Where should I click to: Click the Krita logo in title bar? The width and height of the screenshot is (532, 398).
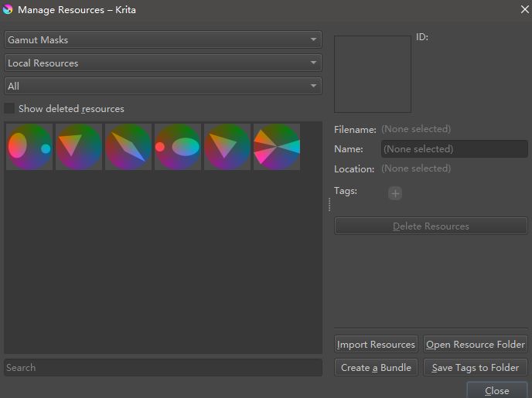8,9
